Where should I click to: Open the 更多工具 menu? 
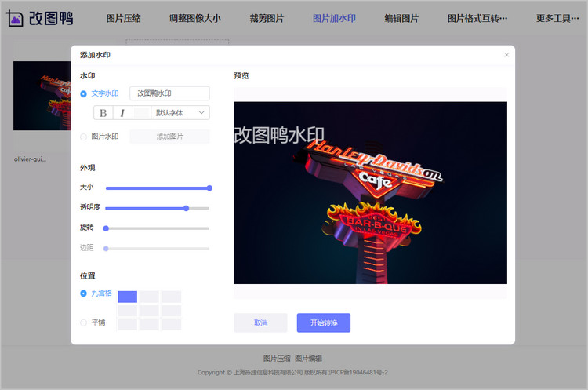click(557, 18)
